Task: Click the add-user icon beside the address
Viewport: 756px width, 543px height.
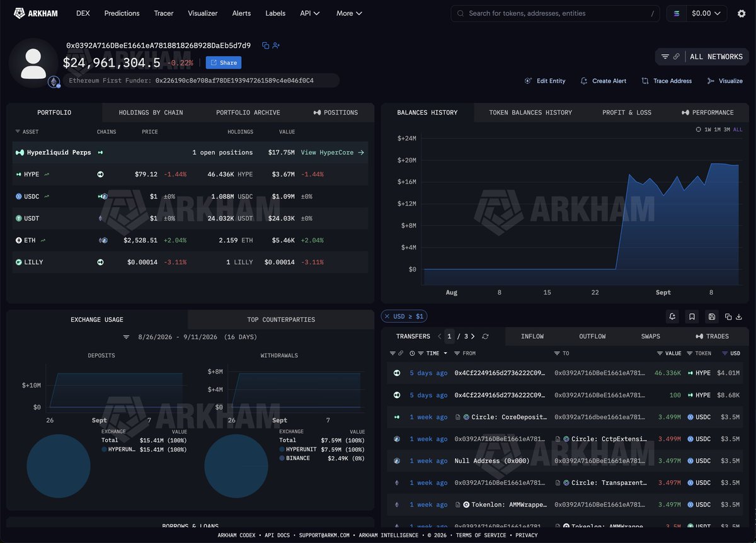Action: [276, 45]
